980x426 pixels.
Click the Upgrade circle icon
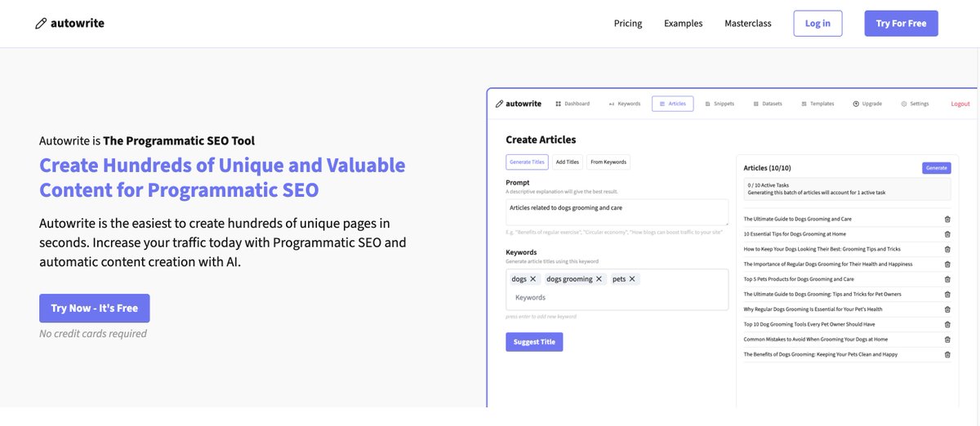856,104
